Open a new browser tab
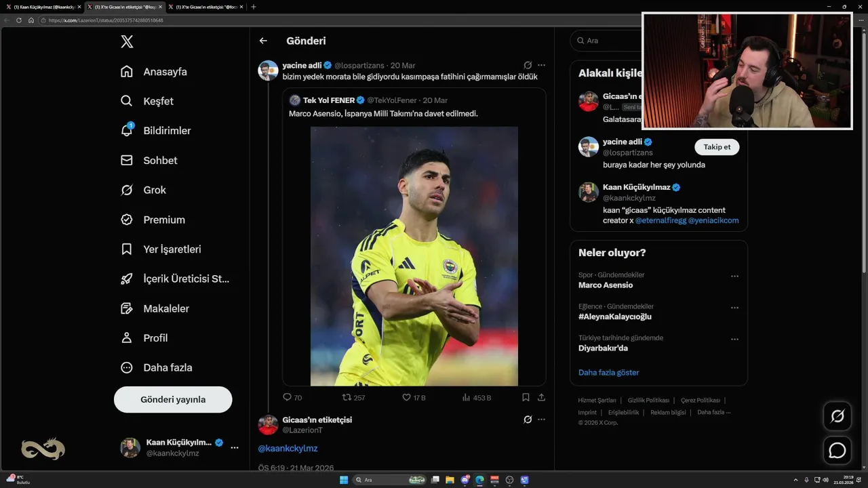The height and width of the screenshot is (488, 868). click(254, 7)
